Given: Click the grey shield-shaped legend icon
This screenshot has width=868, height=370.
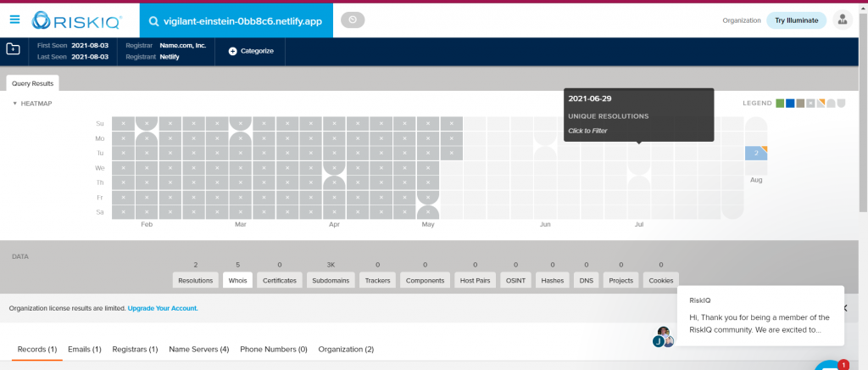Looking at the screenshot, I should (x=842, y=103).
